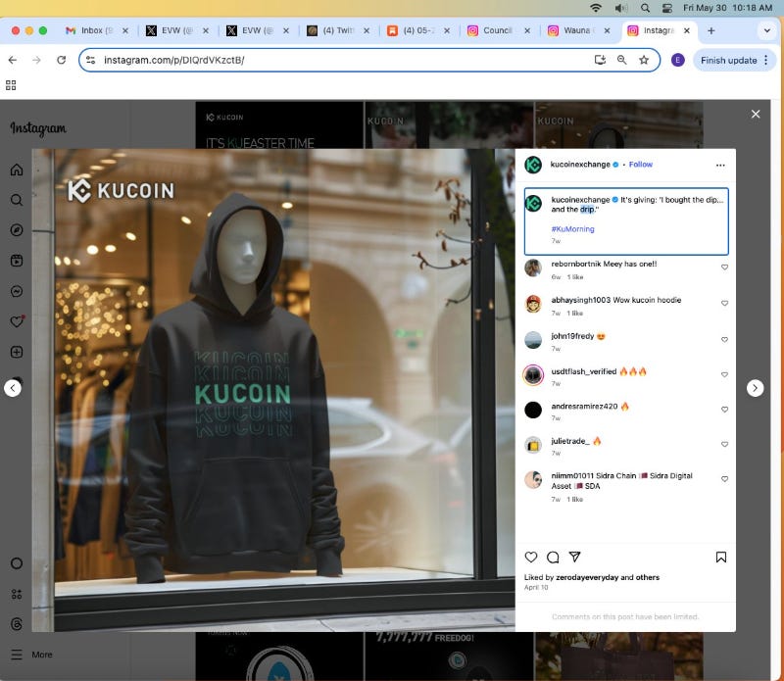The image size is (784, 681).
Task: Open a new browser tab with plus
Action: tap(711, 30)
